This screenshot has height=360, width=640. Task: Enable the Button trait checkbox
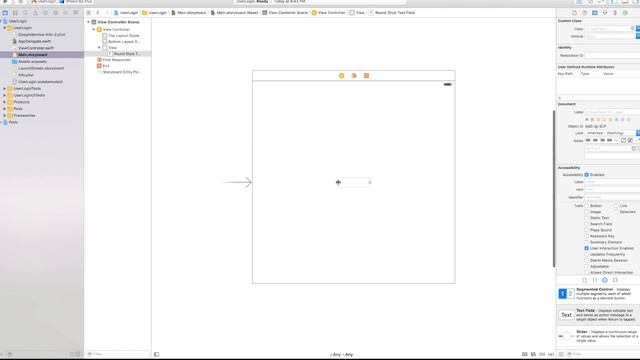587,206
